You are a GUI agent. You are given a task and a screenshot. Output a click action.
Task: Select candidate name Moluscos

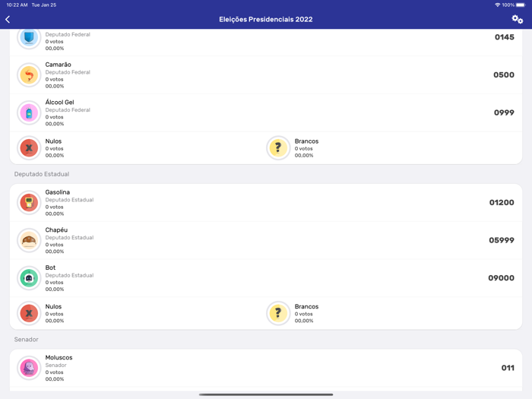[x=59, y=357]
